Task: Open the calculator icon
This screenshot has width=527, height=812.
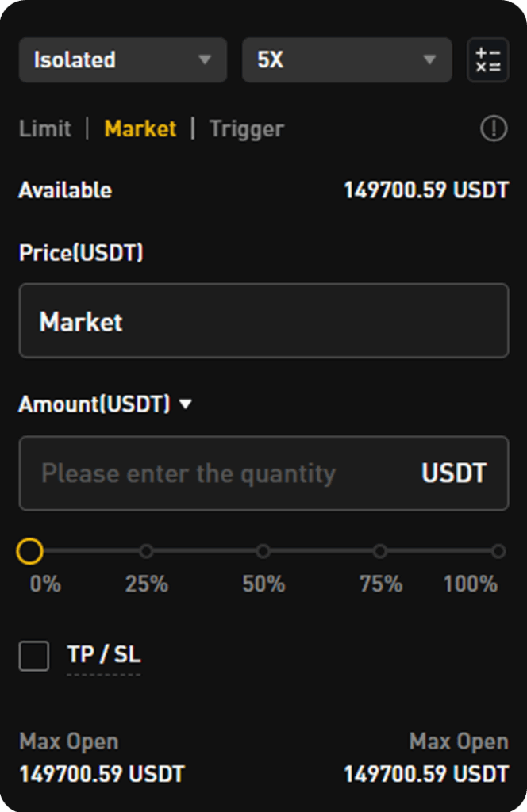Action: [487, 60]
